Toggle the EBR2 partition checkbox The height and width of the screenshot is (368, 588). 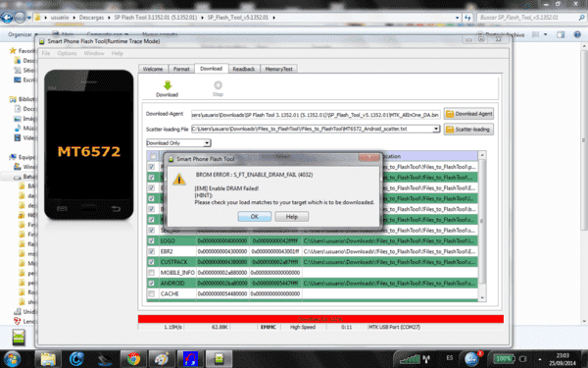pos(152,251)
